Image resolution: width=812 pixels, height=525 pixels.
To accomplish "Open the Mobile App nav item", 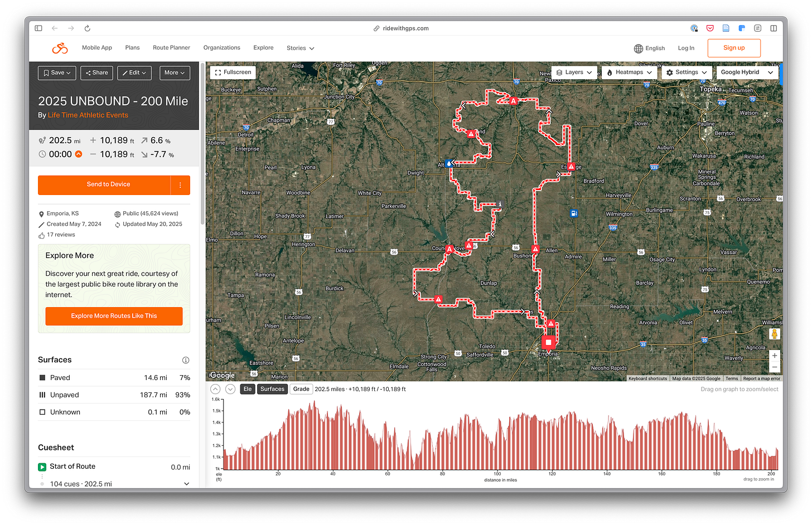I will [x=97, y=48].
